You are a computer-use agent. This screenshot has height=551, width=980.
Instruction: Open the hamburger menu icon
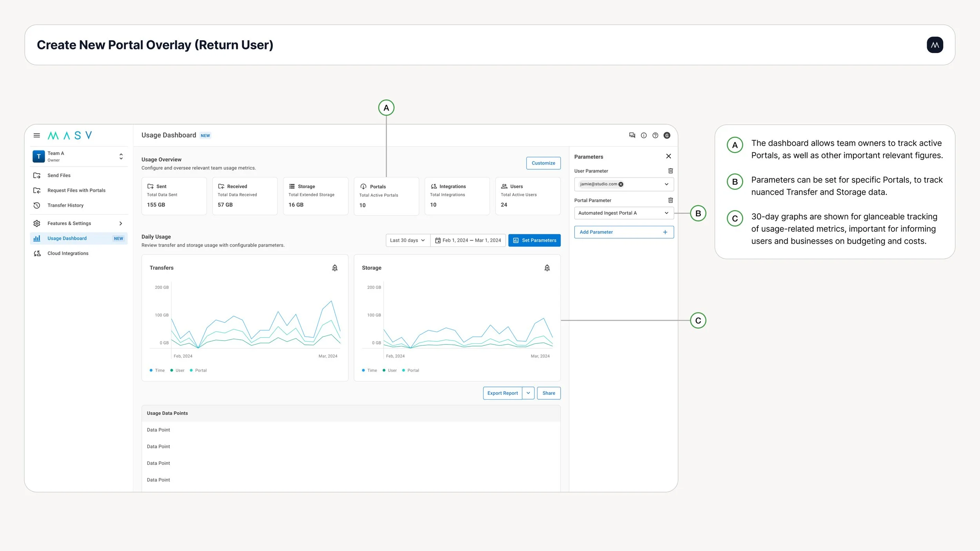point(37,135)
